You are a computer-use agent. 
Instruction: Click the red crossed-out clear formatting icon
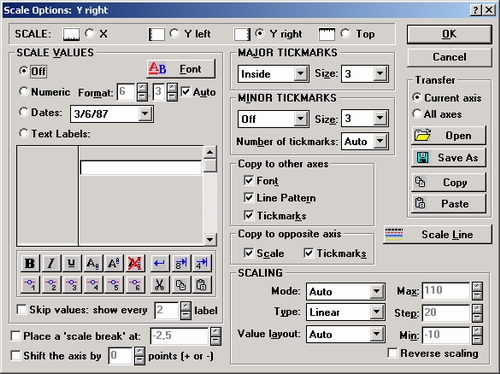coord(135,263)
